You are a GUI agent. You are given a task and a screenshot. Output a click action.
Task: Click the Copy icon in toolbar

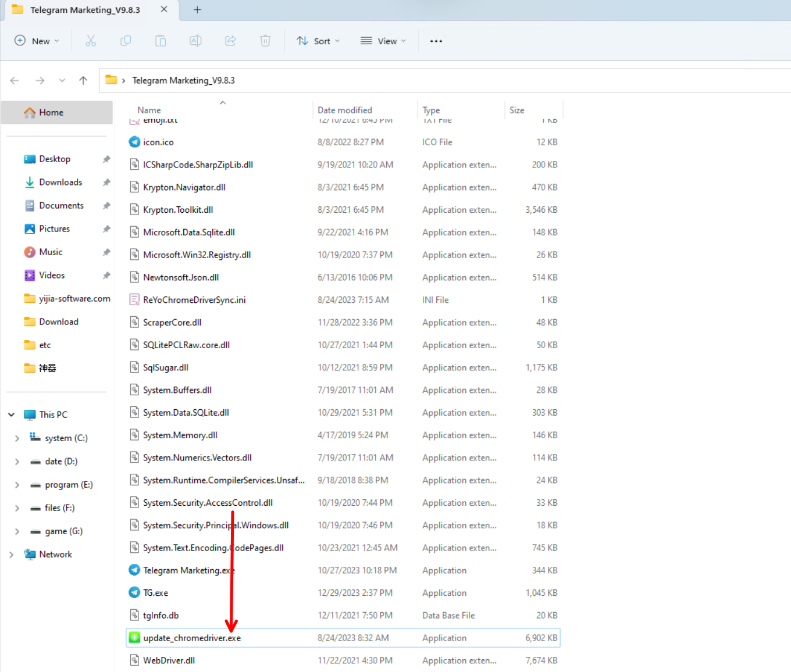pos(126,41)
